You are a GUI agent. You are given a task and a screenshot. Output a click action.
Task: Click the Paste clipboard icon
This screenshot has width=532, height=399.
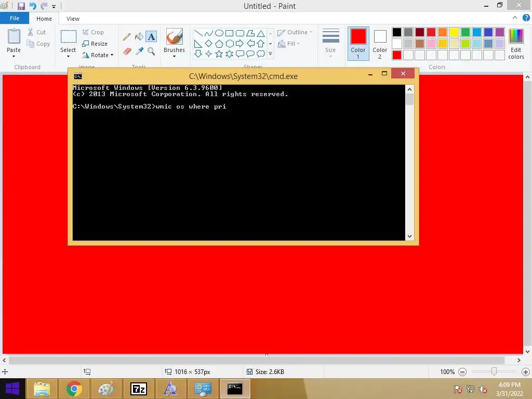pyautogui.click(x=14, y=36)
